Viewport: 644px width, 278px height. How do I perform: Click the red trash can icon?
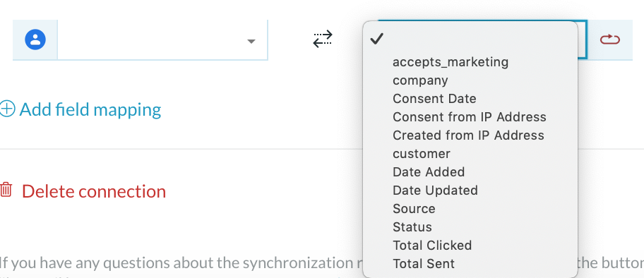(x=6, y=189)
